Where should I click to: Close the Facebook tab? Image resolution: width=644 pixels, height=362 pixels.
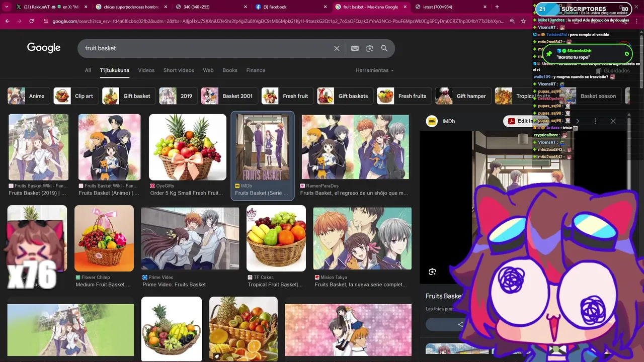coord(326,7)
